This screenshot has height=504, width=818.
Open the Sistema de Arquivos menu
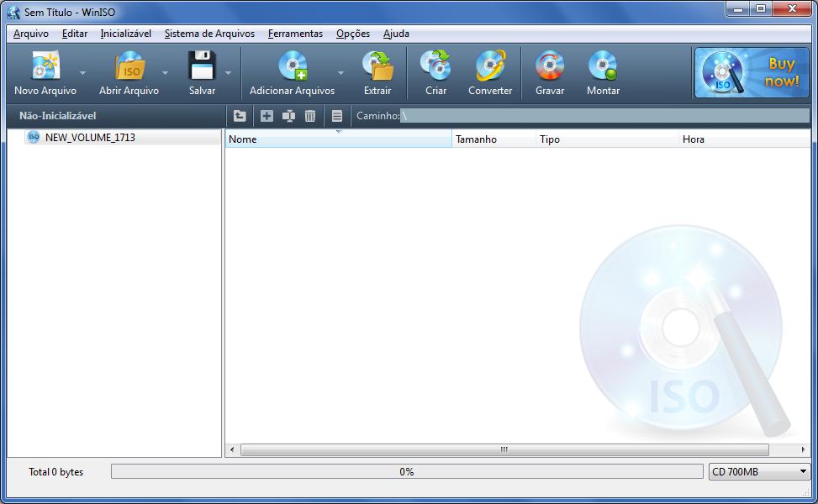pos(209,34)
